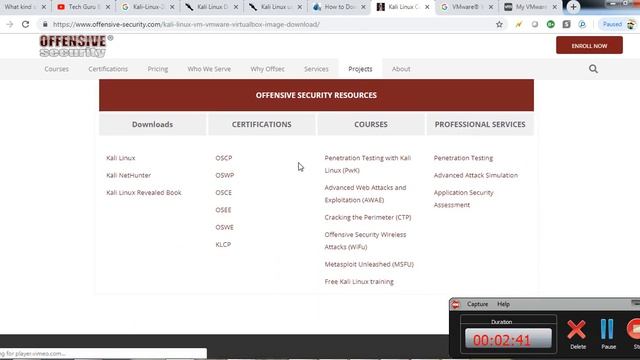Open the OSEE certification link

point(223,210)
